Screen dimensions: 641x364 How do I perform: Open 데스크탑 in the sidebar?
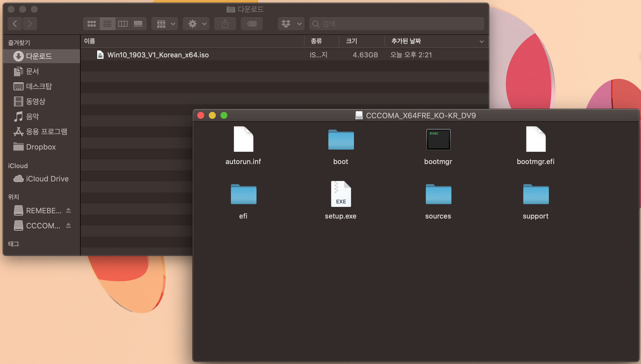click(41, 86)
